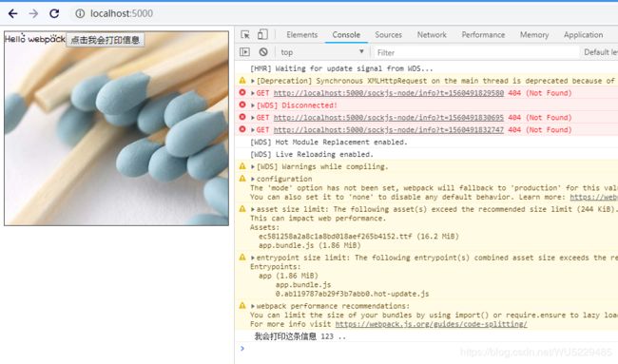Click warning icon beside entrypoint size limit
This screenshot has height=364, width=618.
[242, 258]
